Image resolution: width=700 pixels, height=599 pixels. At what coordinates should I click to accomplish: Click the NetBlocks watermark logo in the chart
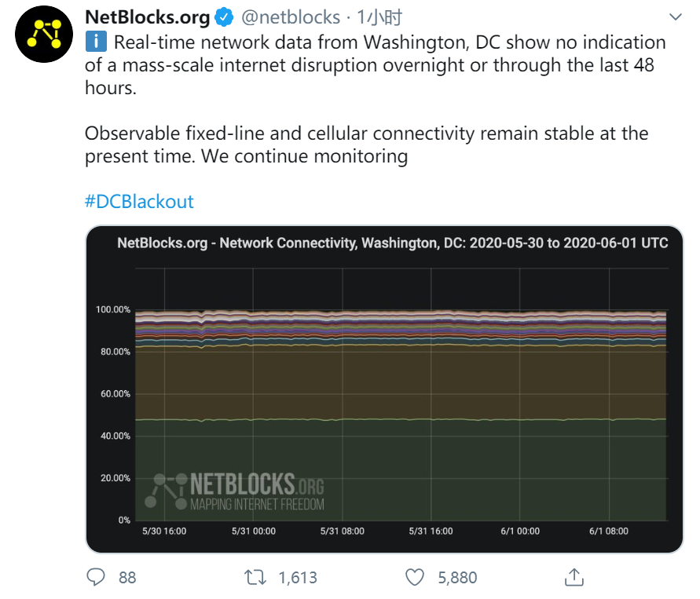235,491
